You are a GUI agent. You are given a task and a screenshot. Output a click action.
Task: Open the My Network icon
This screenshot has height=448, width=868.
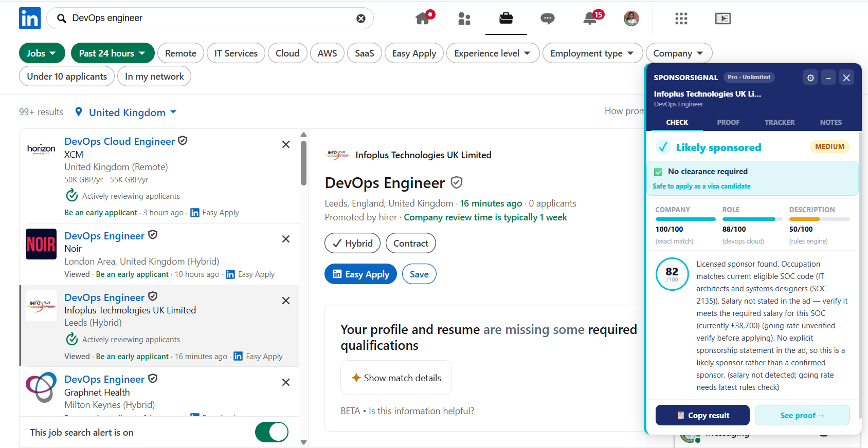pyautogui.click(x=464, y=19)
